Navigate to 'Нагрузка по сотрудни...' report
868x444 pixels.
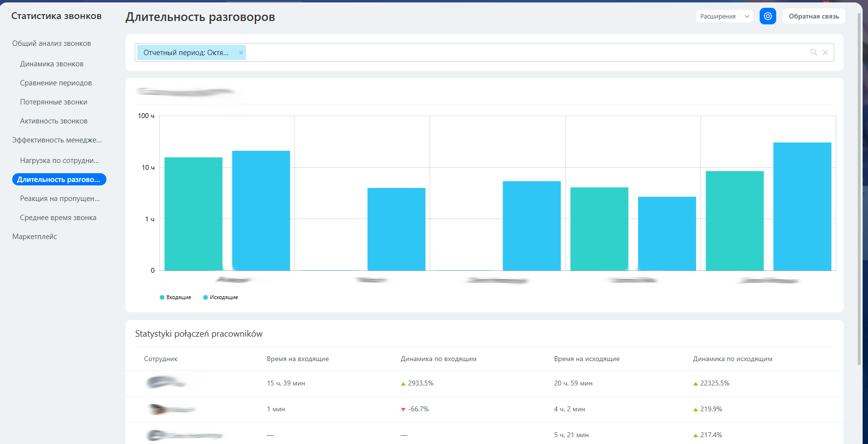(59, 161)
